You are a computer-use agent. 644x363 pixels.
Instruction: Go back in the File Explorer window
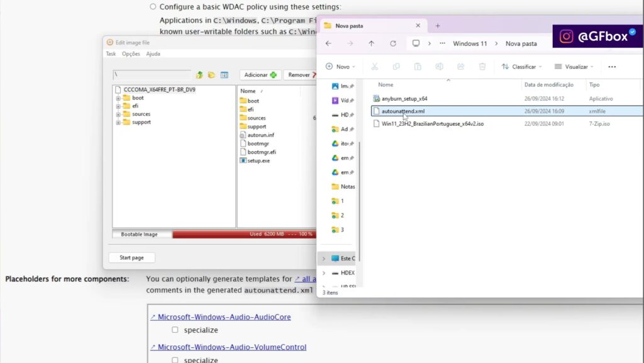click(x=328, y=43)
